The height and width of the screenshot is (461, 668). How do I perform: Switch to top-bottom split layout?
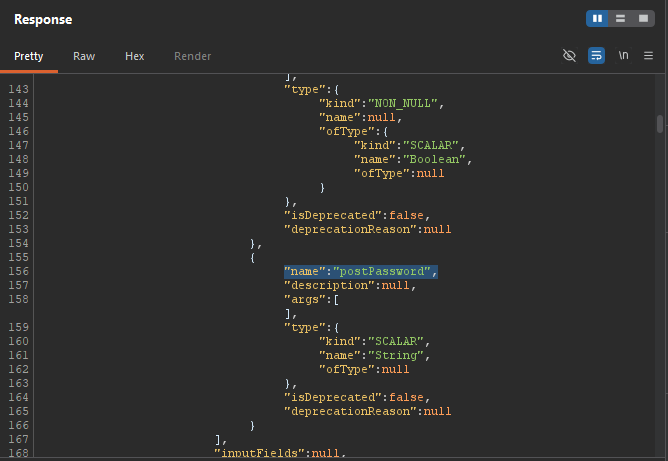pyautogui.click(x=620, y=18)
